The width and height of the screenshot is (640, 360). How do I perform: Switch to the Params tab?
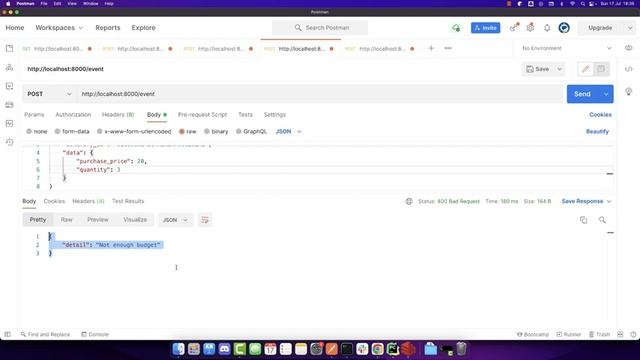point(34,115)
